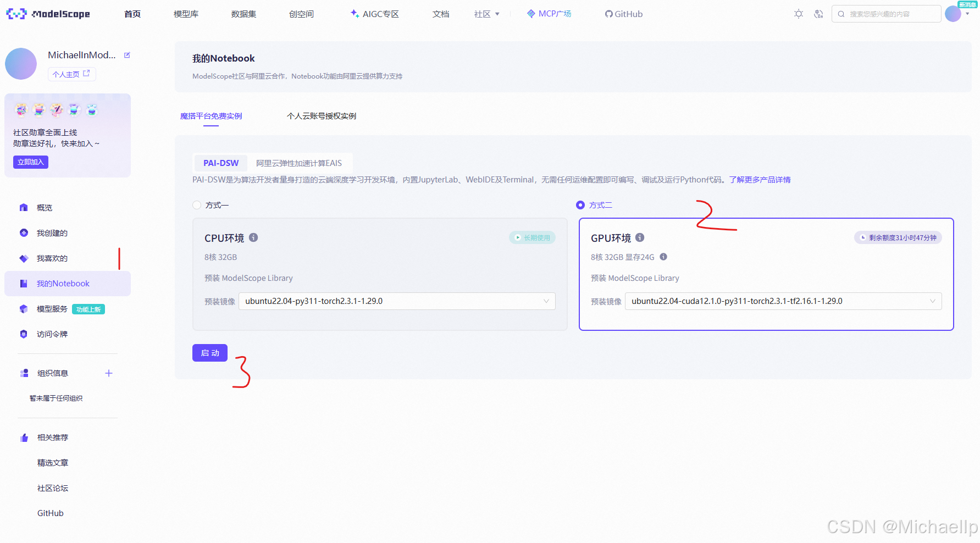Click the search input field
Image resolution: width=980 pixels, height=543 pixels.
click(887, 14)
